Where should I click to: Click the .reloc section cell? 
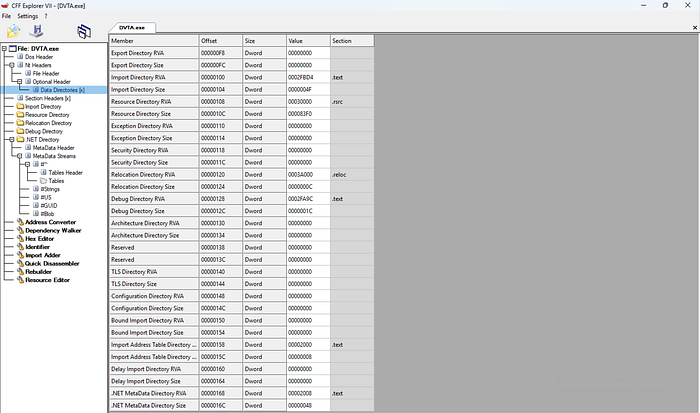coord(352,175)
